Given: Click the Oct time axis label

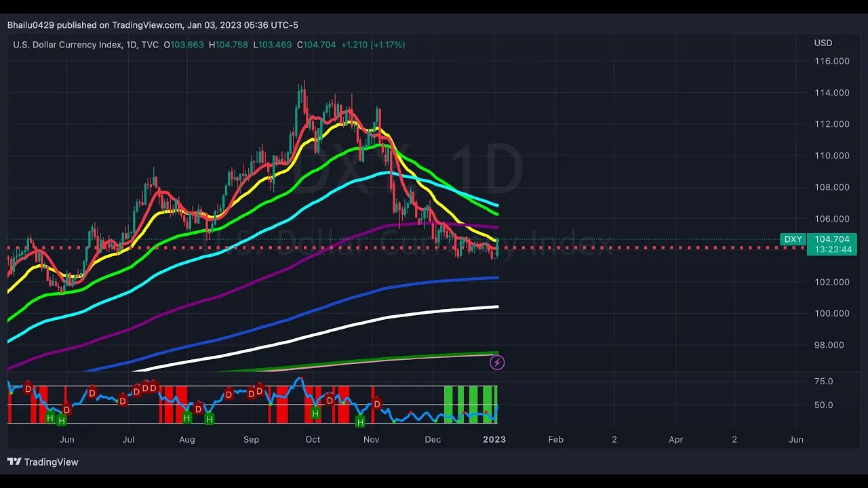Looking at the screenshot, I should (x=313, y=439).
